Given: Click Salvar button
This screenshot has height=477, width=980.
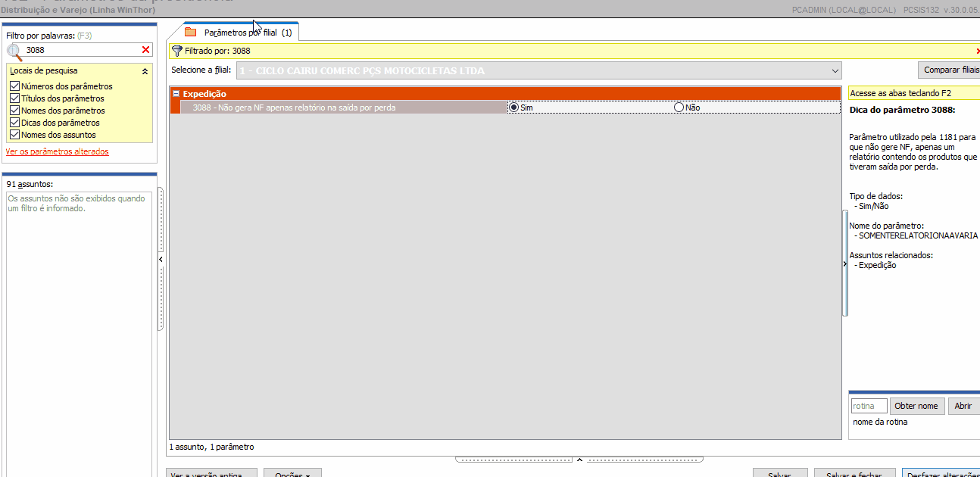Looking at the screenshot, I should (779, 473).
